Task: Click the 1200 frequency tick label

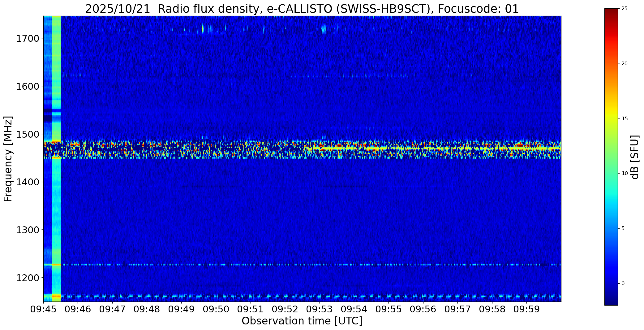Action: click(28, 278)
